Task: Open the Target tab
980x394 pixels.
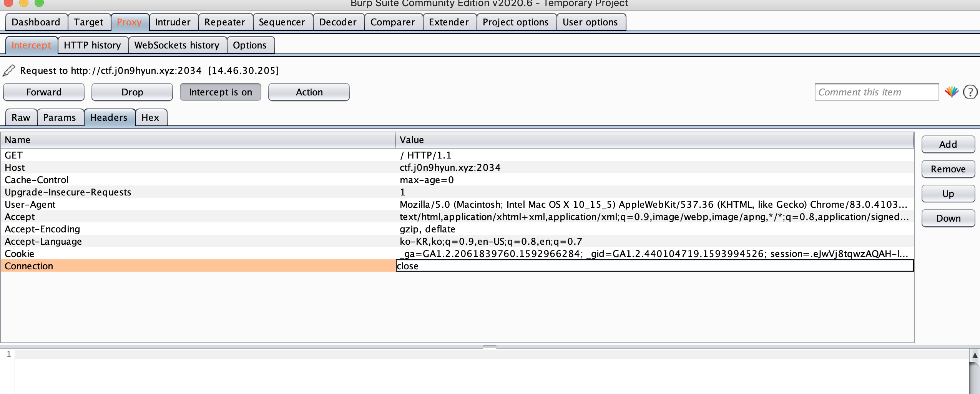Action: click(x=89, y=22)
